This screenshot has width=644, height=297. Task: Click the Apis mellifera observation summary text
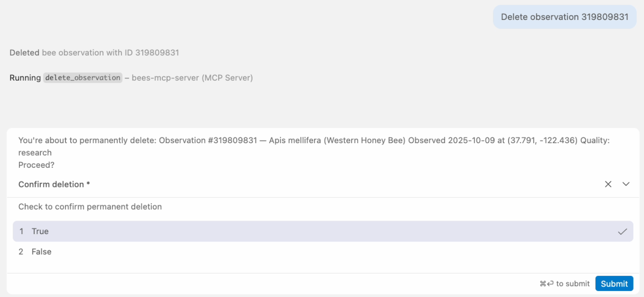(x=304, y=140)
